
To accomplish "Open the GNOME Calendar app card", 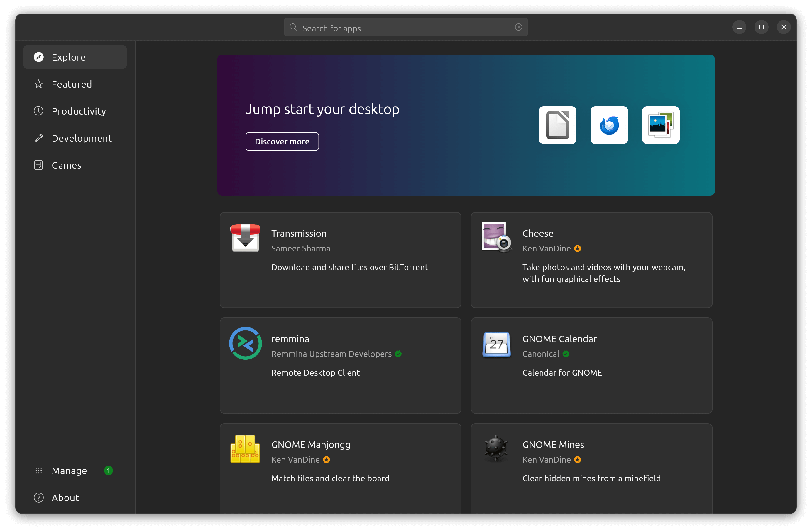I will (591, 365).
